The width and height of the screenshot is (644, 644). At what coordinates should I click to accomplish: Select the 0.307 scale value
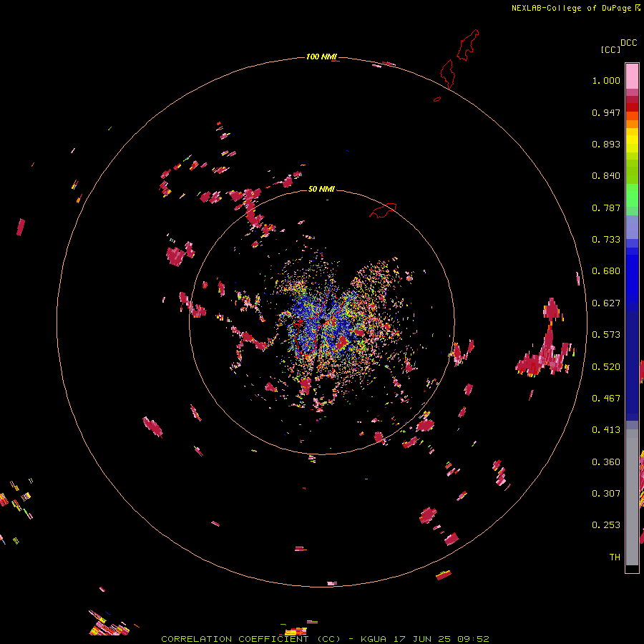(606, 494)
